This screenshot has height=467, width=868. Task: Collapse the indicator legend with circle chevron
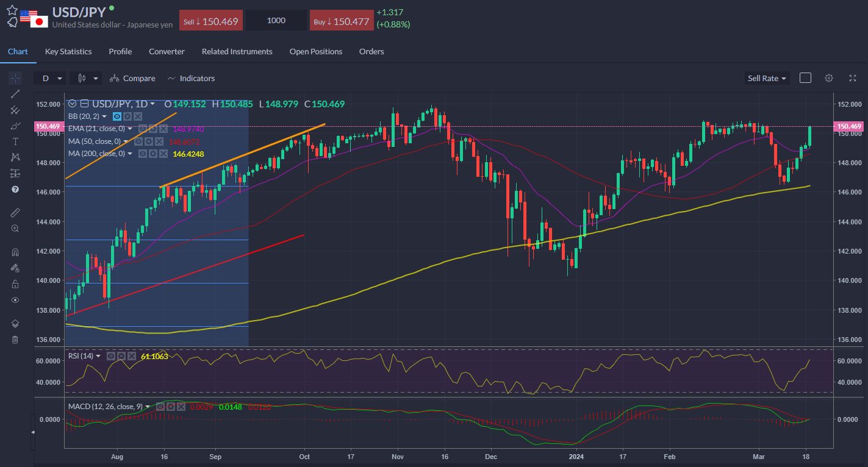(72, 104)
